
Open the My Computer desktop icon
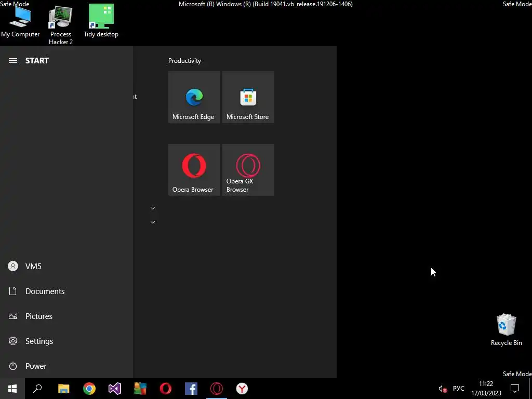[x=20, y=22]
